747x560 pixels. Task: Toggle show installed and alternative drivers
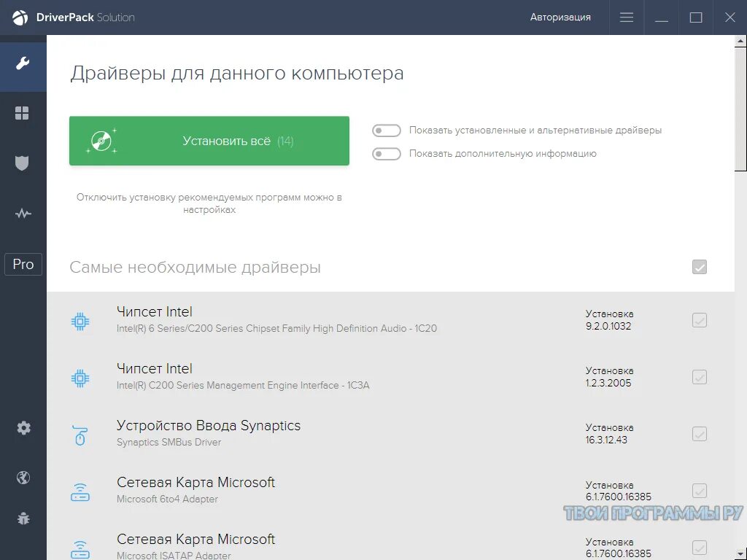(x=387, y=131)
